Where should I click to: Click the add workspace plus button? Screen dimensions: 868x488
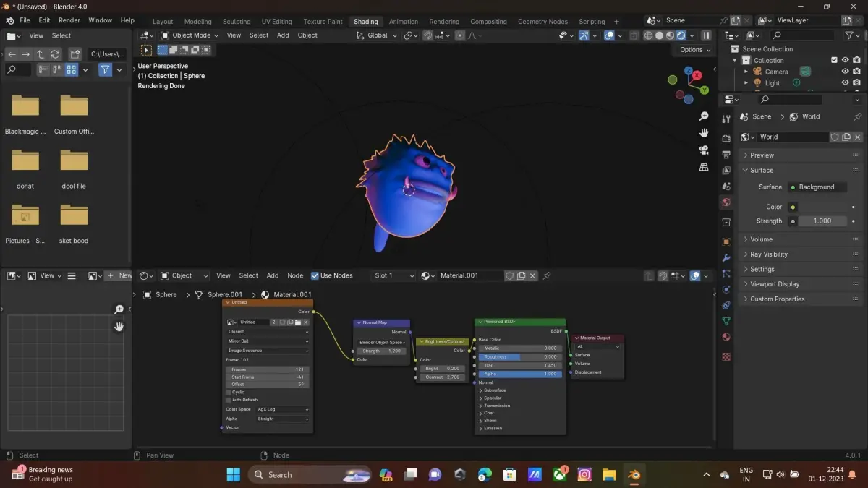(x=616, y=21)
